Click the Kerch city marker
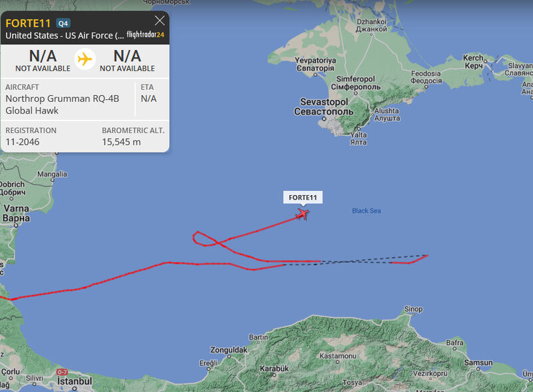The width and height of the screenshot is (533, 392). [x=486, y=61]
